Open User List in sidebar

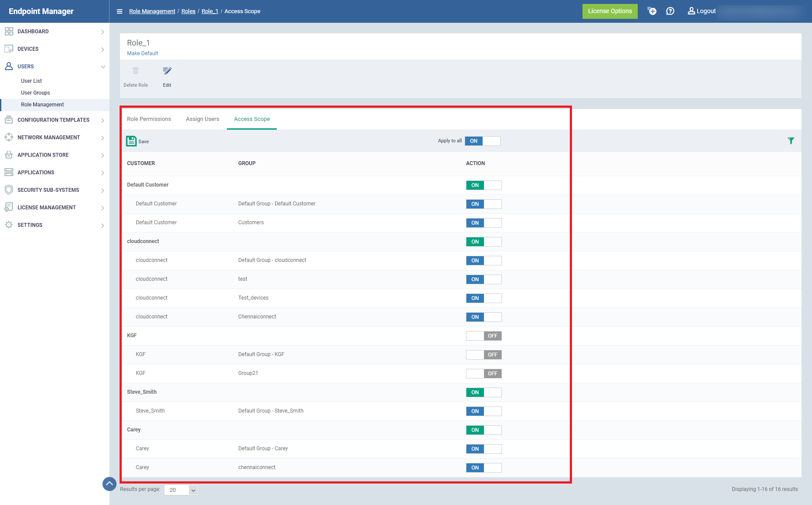pos(32,81)
